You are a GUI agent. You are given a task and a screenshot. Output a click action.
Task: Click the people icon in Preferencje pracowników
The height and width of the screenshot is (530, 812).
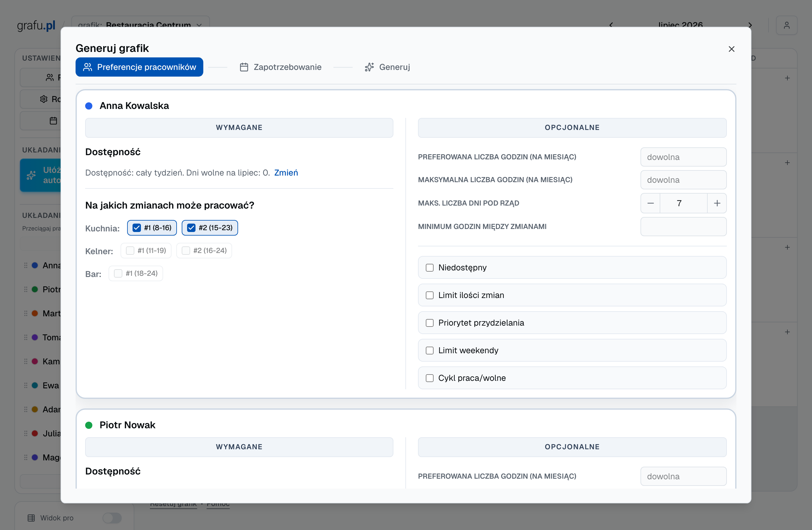point(88,67)
